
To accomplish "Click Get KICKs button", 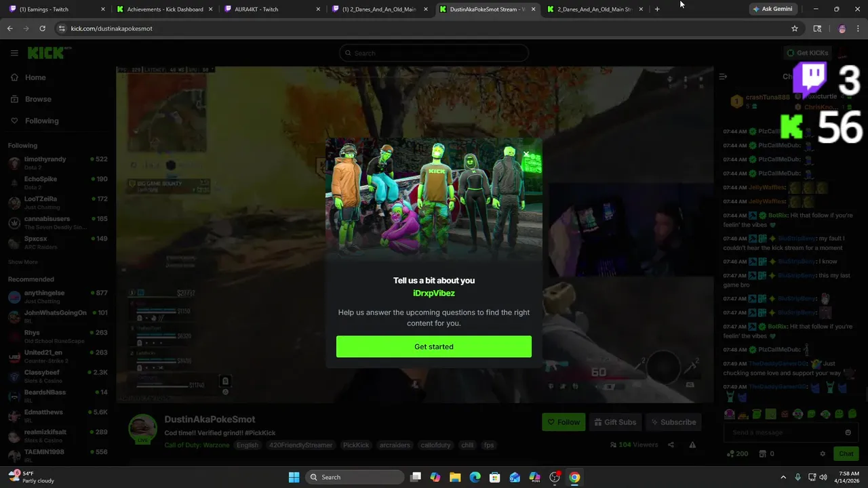I will pos(808,53).
